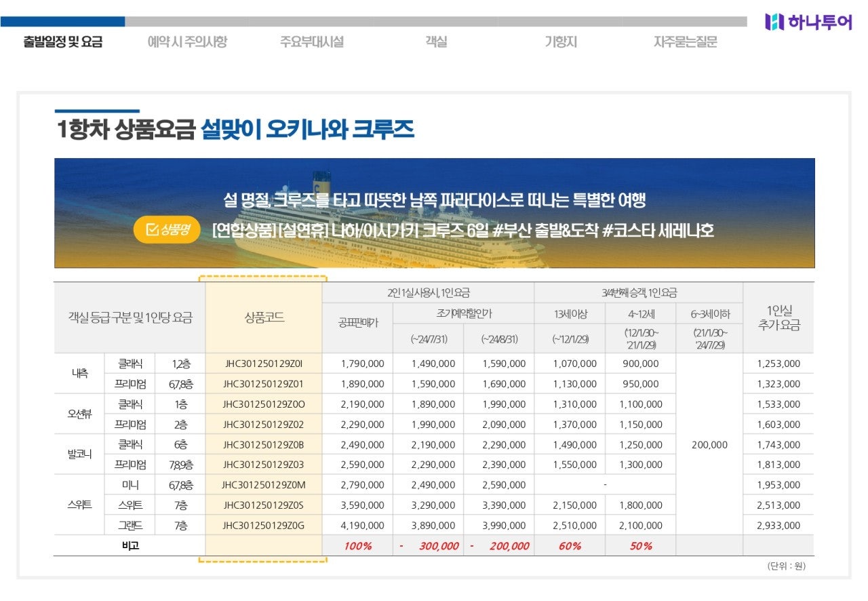Click product code JHC301250129Z0S

(264, 505)
